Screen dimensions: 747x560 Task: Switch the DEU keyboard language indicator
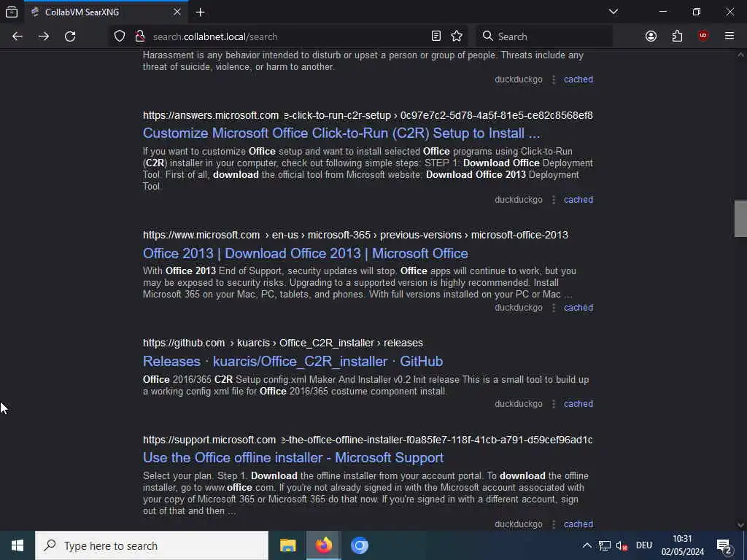click(x=644, y=545)
